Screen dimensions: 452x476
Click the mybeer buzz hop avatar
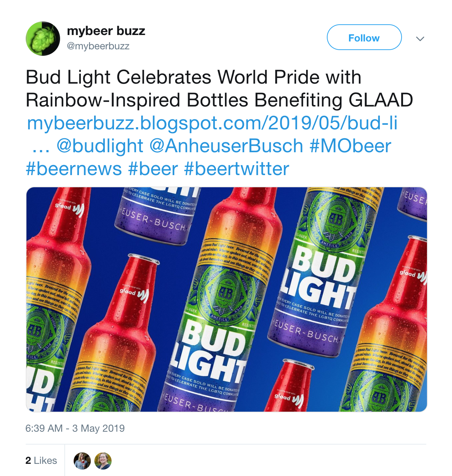pyautogui.click(x=43, y=39)
